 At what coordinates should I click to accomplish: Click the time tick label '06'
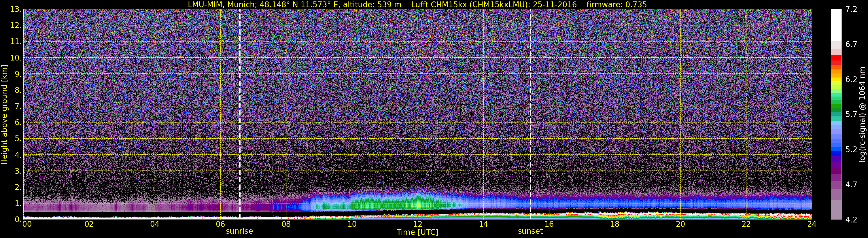pos(220,224)
